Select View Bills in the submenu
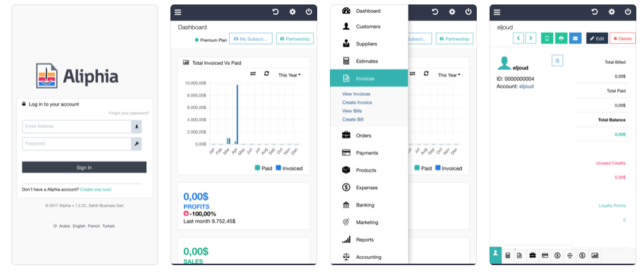 pos(352,111)
